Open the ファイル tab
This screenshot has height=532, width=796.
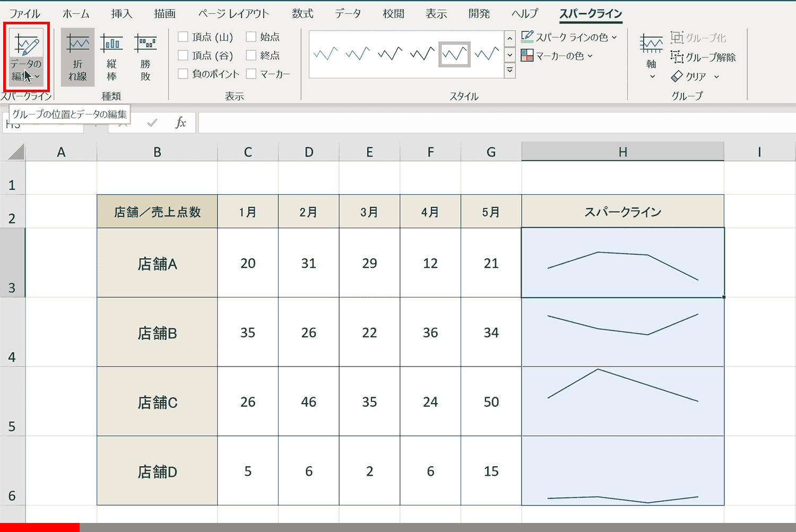(x=25, y=14)
